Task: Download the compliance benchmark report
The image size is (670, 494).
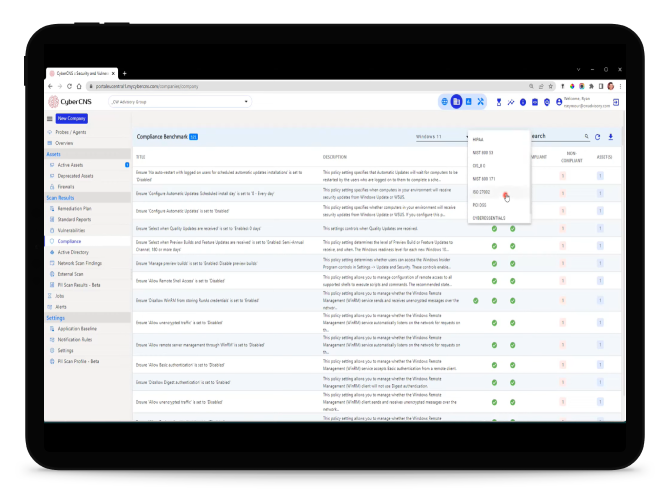Action: click(611, 136)
